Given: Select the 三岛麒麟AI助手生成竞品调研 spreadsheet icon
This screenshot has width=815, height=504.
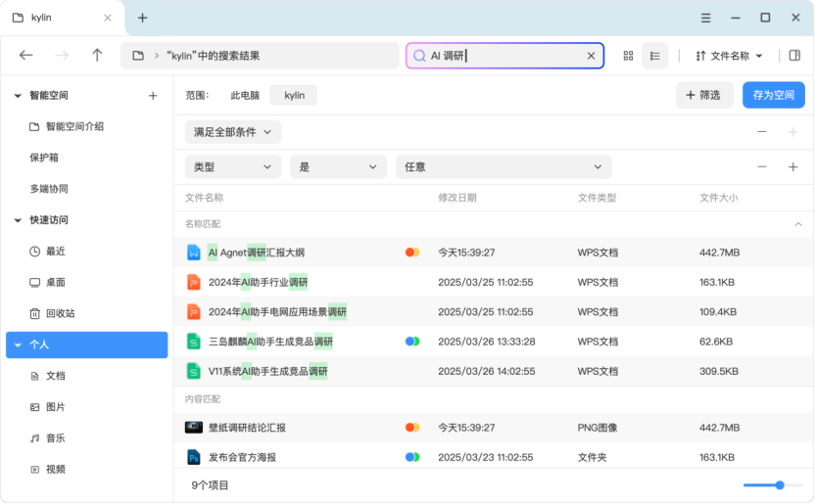Looking at the screenshot, I should [193, 342].
